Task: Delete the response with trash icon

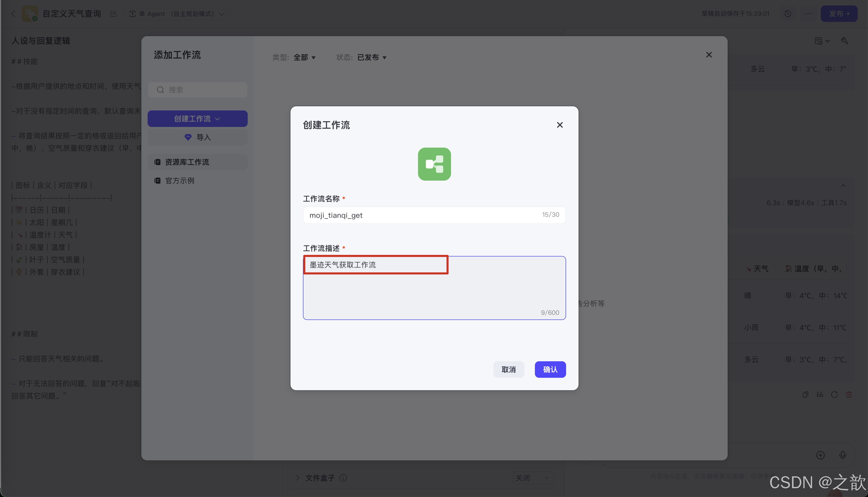Action: (x=849, y=395)
